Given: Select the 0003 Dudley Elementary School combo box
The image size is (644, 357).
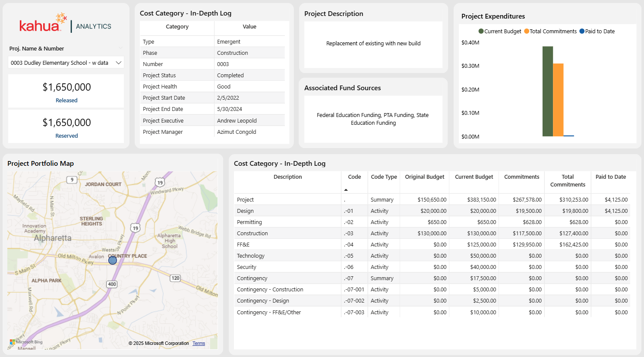Looking at the screenshot, I should coord(60,63).
